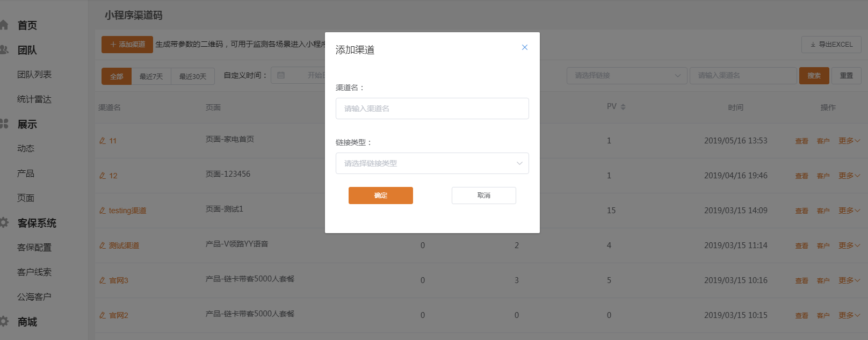868x340 pixels.
Task: Click the 导出EXCEL export button
Action: (831, 45)
